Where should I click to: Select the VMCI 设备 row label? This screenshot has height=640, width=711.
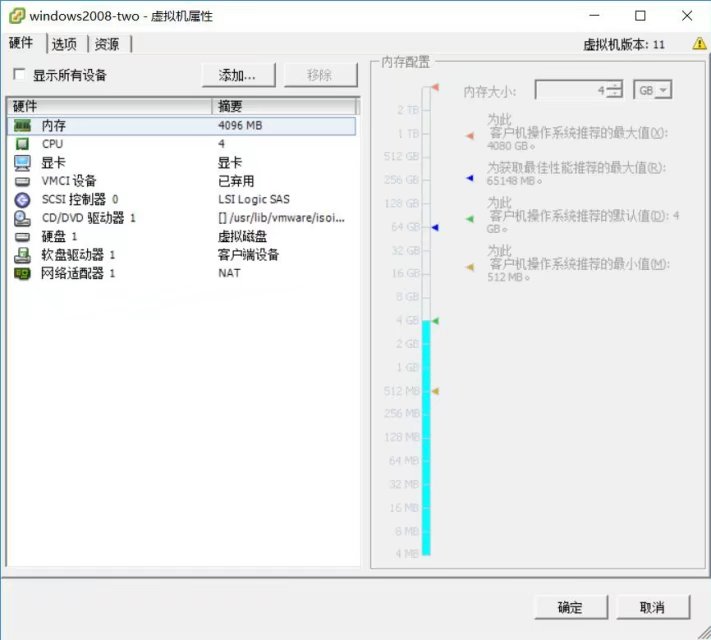[x=69, y=181]
